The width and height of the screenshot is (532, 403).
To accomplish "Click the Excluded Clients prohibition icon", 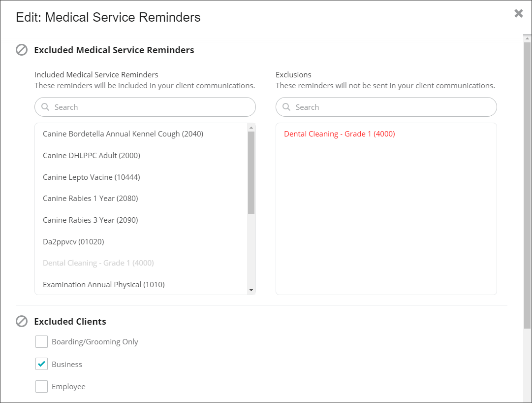I will click(x=22, y=321).
